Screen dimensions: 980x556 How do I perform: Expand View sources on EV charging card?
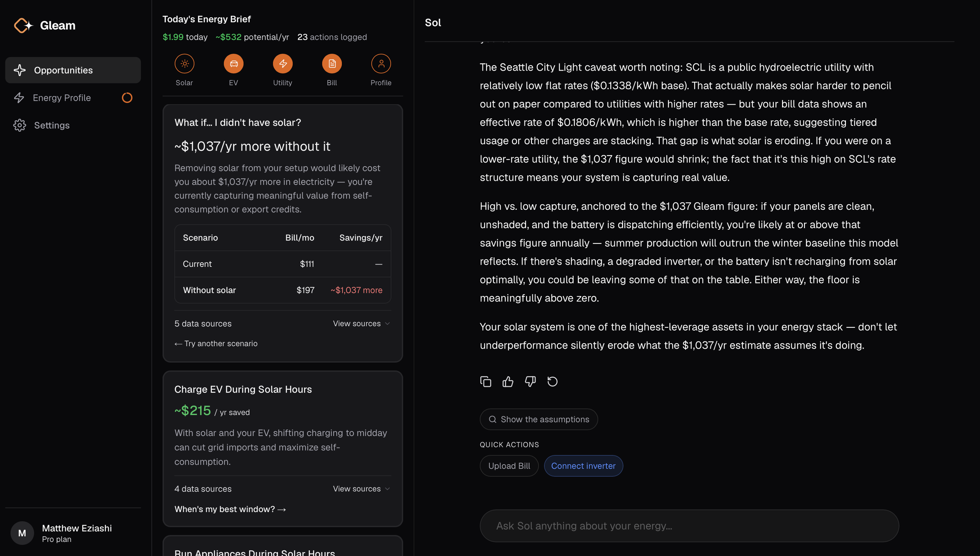(x=361, y=489)
